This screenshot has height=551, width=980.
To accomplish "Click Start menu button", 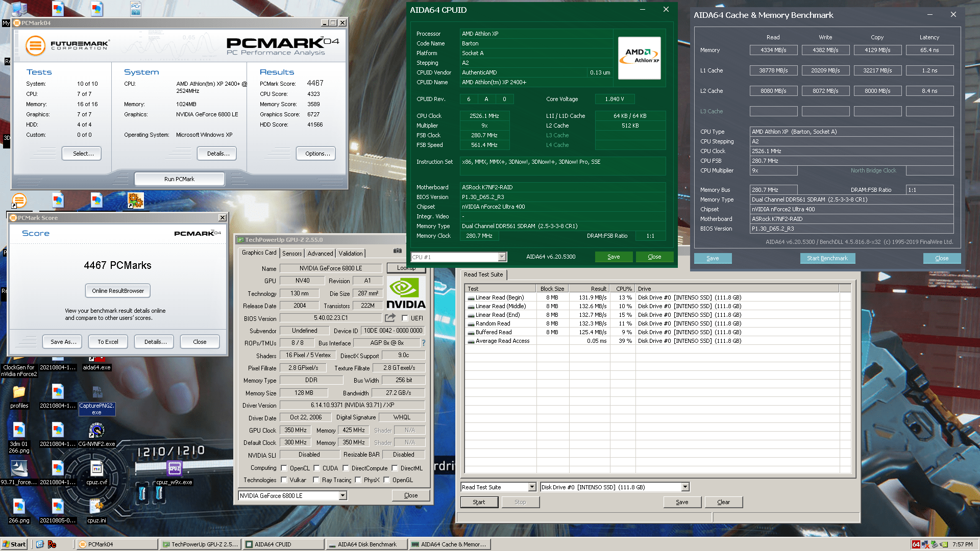I will point(14,544).
